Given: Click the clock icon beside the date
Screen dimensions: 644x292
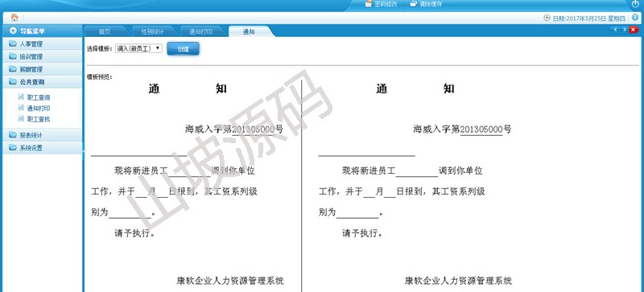Looking at the screenshot, I should coord(547,18).
